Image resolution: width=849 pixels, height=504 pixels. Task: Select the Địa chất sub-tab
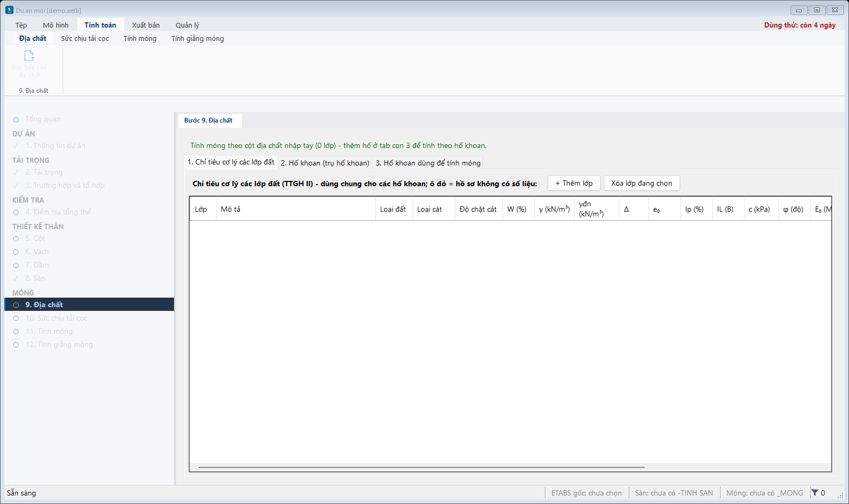[32, 38]
